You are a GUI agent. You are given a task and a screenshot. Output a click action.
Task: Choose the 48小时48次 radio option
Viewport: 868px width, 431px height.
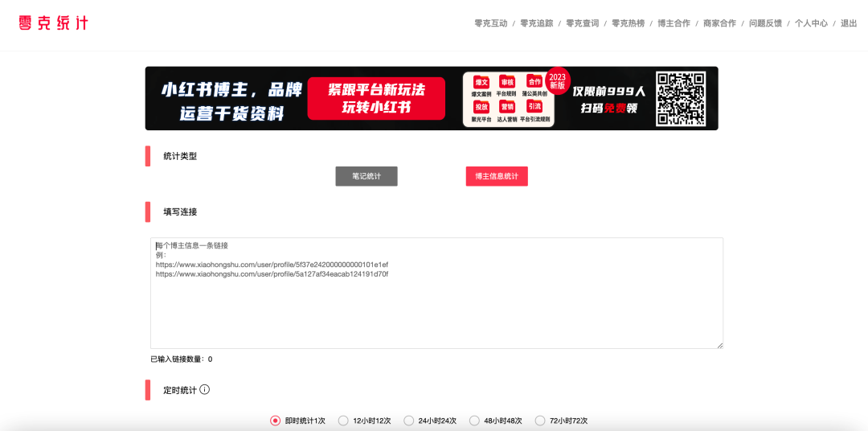[x=474, y=421]
